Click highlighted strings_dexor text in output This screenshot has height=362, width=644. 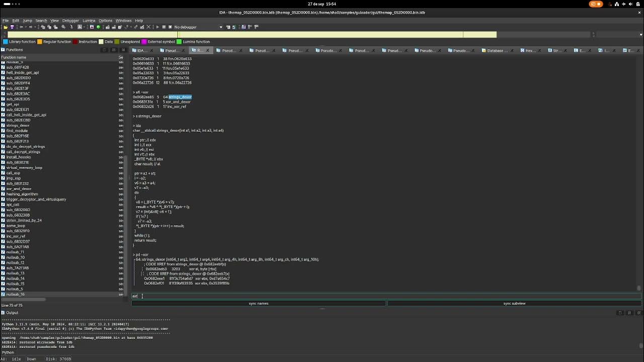pos(180,97)
